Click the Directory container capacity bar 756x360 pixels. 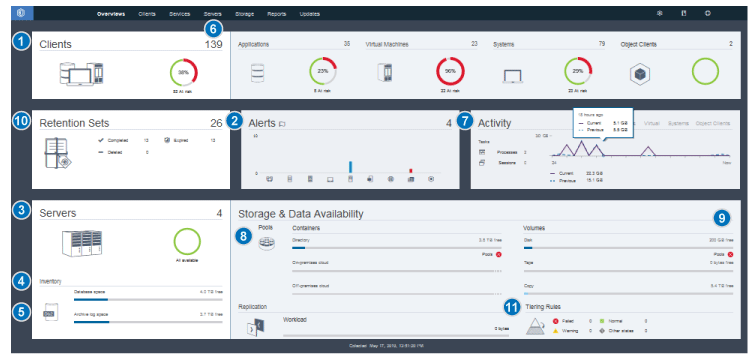click(x=397, y=247)
